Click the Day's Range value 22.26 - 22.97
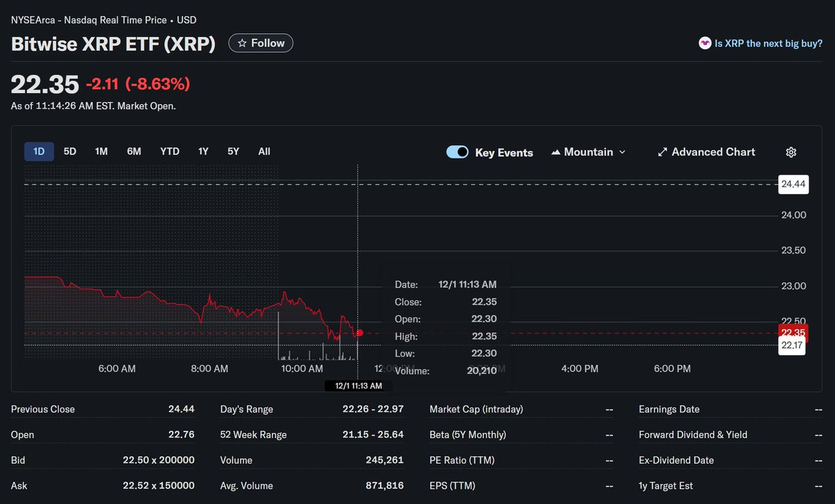The height and width of the screenshot is (504, 835). pyautogui.click(x=373, y=409)
